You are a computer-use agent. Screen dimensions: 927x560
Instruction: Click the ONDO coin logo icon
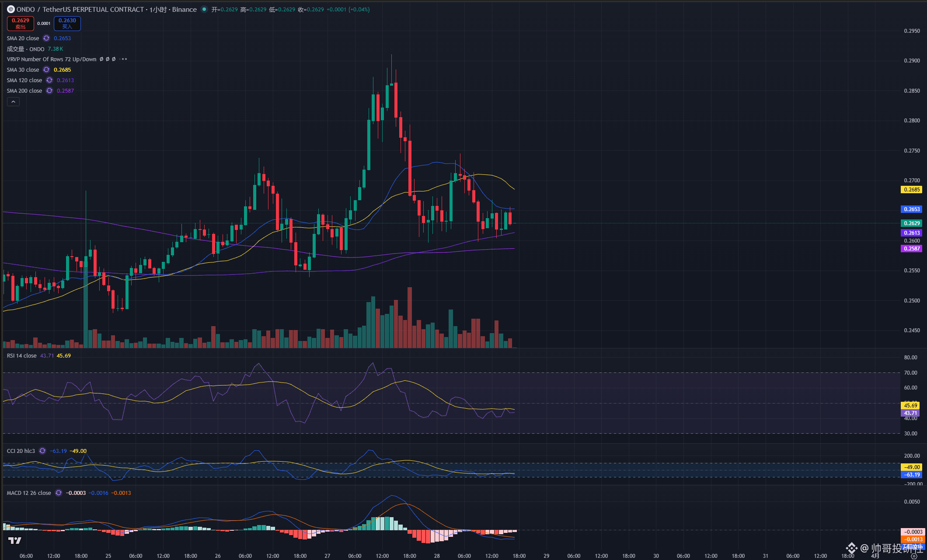pyautogui.click(x=11, y=9)
